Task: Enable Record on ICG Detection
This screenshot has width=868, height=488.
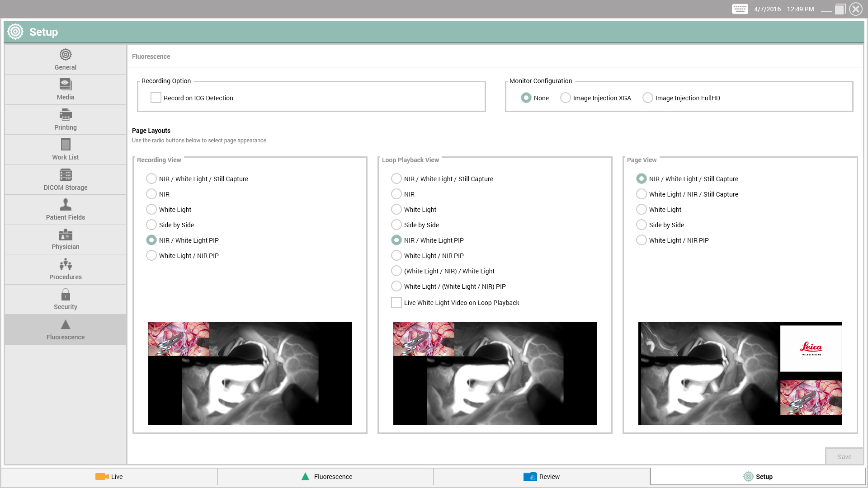Action: pos(156,98)
